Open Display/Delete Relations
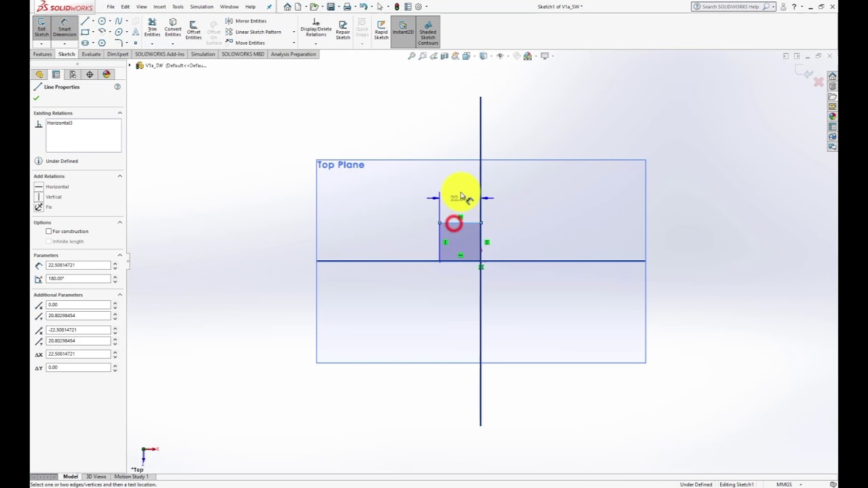The height and width of the screenshot is (488, 868). [x=315, y=28]
